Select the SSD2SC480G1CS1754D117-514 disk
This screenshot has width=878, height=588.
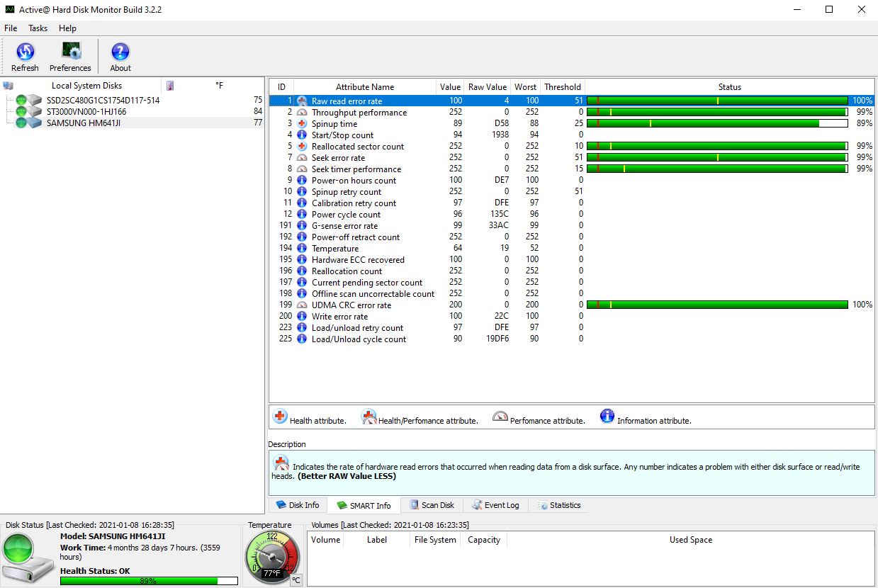[x=103, y=100]
